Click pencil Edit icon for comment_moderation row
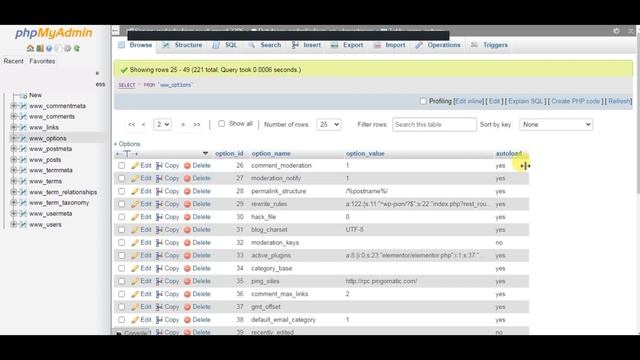Image resolution: width=640 pixels, height=360 pixels. point(135,165)
